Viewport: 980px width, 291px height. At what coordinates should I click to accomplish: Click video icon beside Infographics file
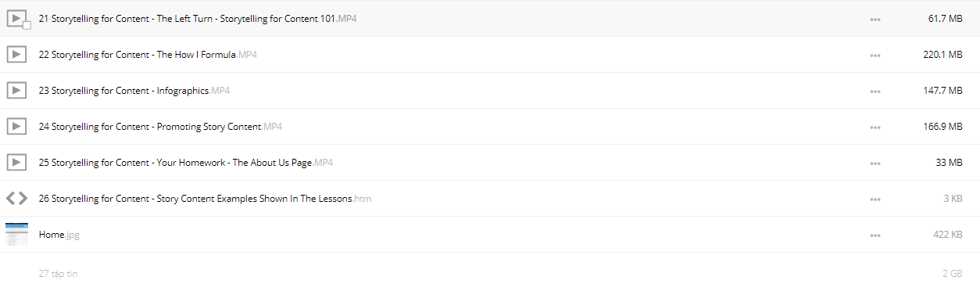coord(16,90)
